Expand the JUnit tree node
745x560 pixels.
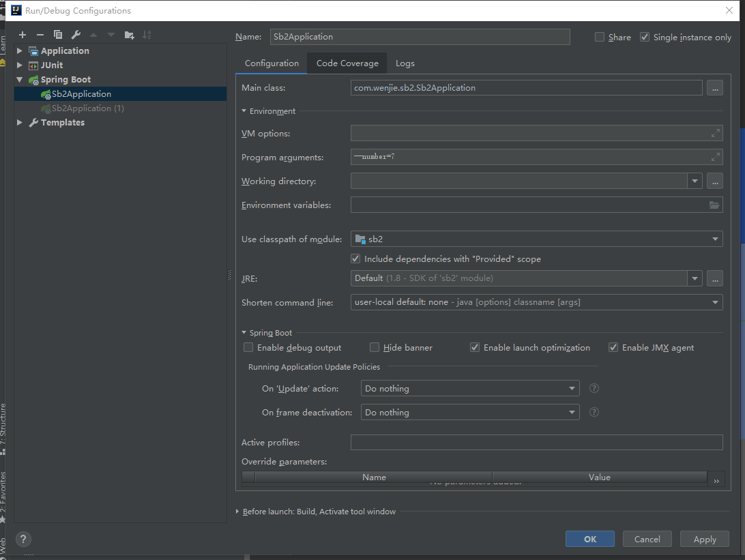(x=20, y=65)
